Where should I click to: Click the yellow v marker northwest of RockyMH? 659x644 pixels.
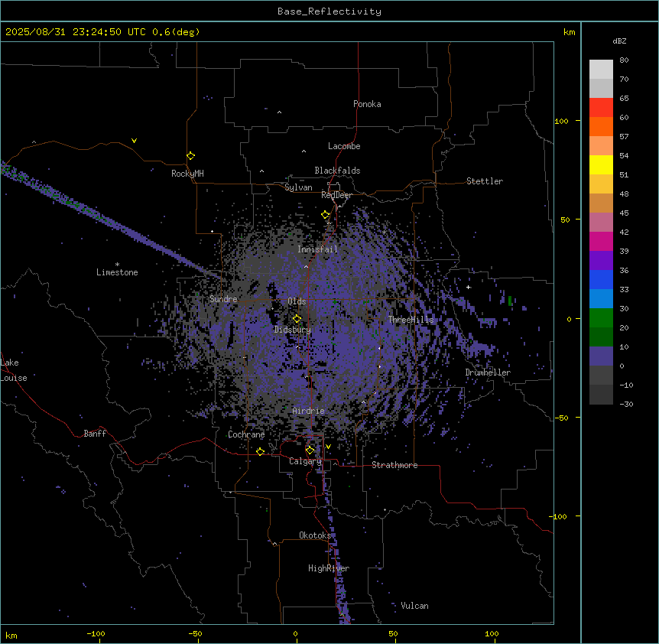tap(134, 141)
